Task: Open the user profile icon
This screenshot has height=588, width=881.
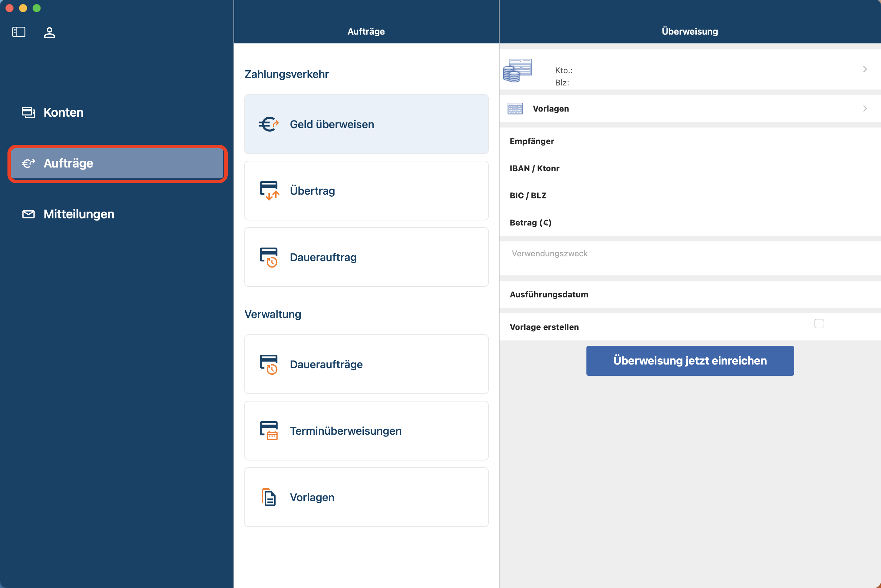Action: coord(49,32)
